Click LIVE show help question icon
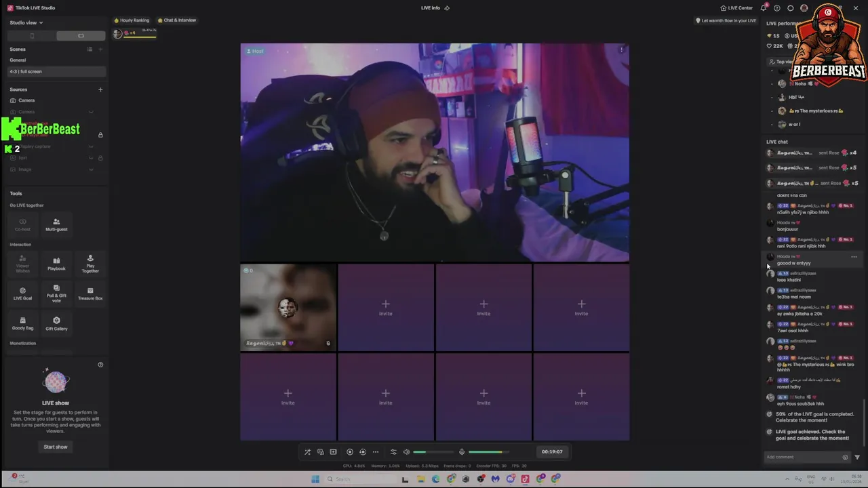 coord(100,365)
